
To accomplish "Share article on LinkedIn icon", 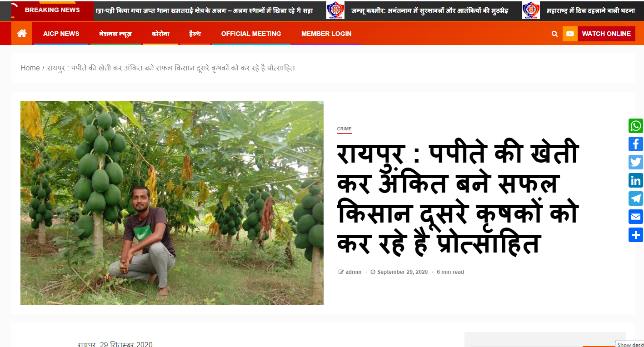I will click(x=636, y=180).
